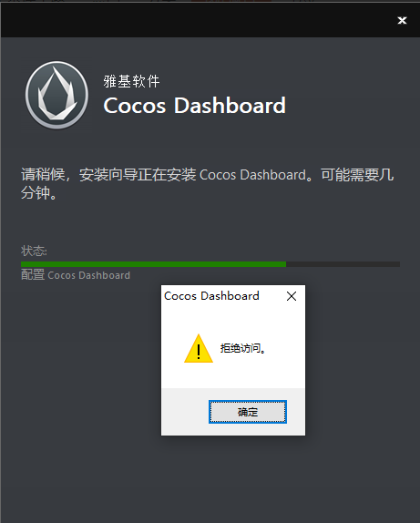Click the 拒绝访问。 error message text
The height and width of the screenshot is (523, 420).
[x=243, y=349]
